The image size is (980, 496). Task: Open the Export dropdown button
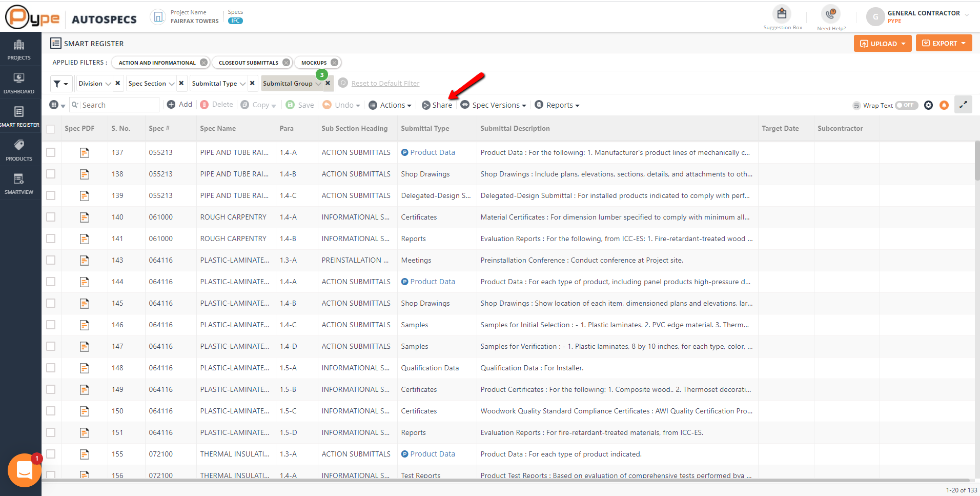944,43
